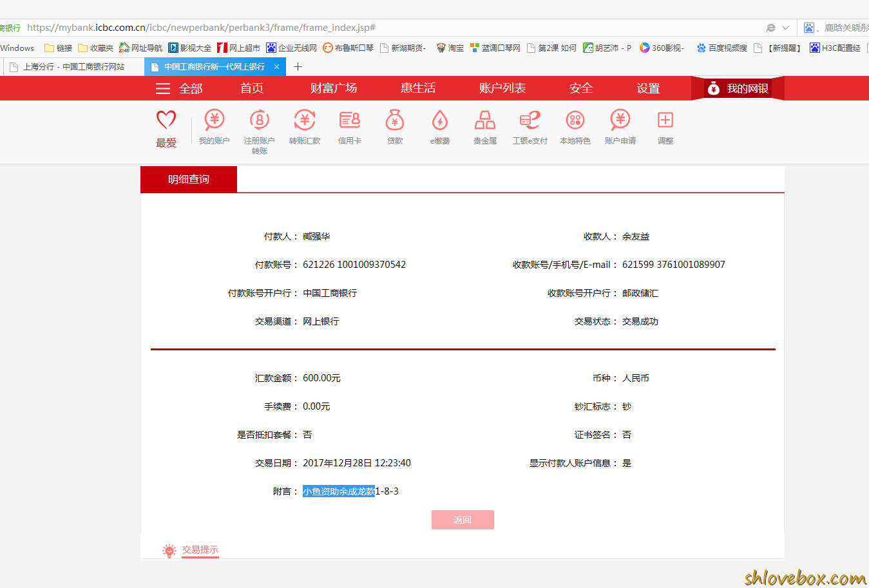Open the 第2课 如何 bookmark
Image resolution: width=869 pixels, height=588 pixels.
[x=551, y=48]
